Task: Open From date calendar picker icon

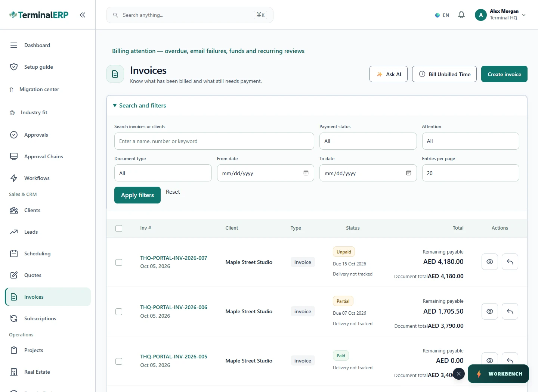Action: tap(306, 173)
